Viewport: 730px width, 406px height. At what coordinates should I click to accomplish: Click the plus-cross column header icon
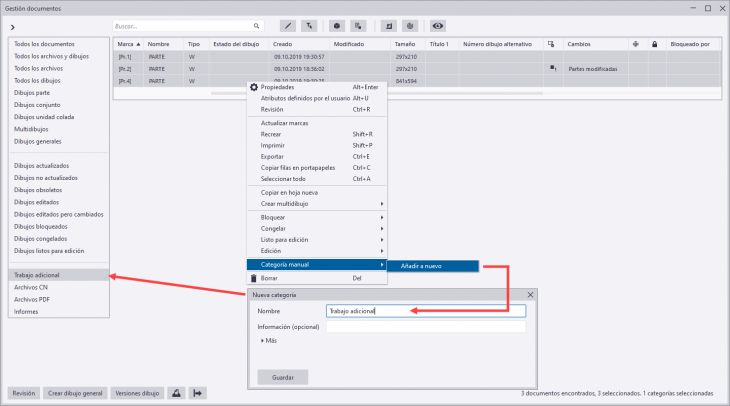pos(636,44)
